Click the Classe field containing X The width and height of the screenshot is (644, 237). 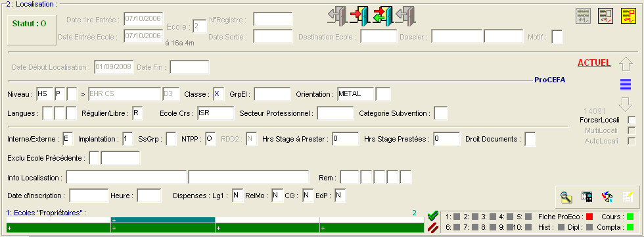click(x=219, y=94)
